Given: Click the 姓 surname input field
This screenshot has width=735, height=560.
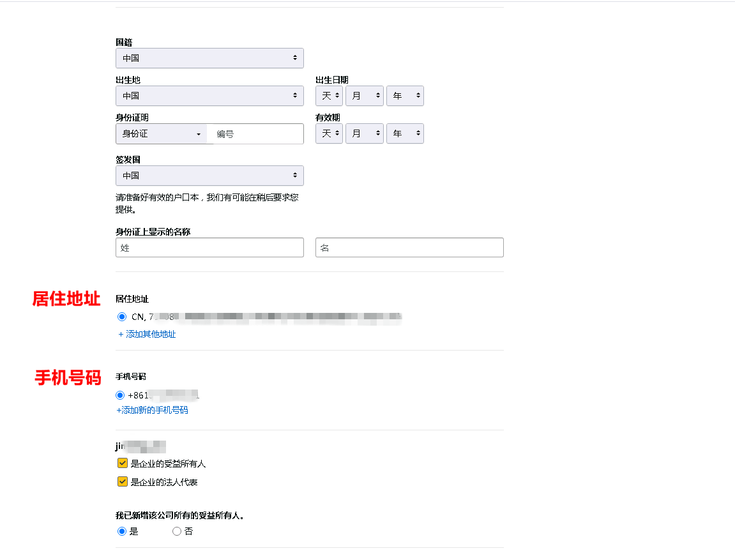Looking at the screenshot, I should (209, 247).
